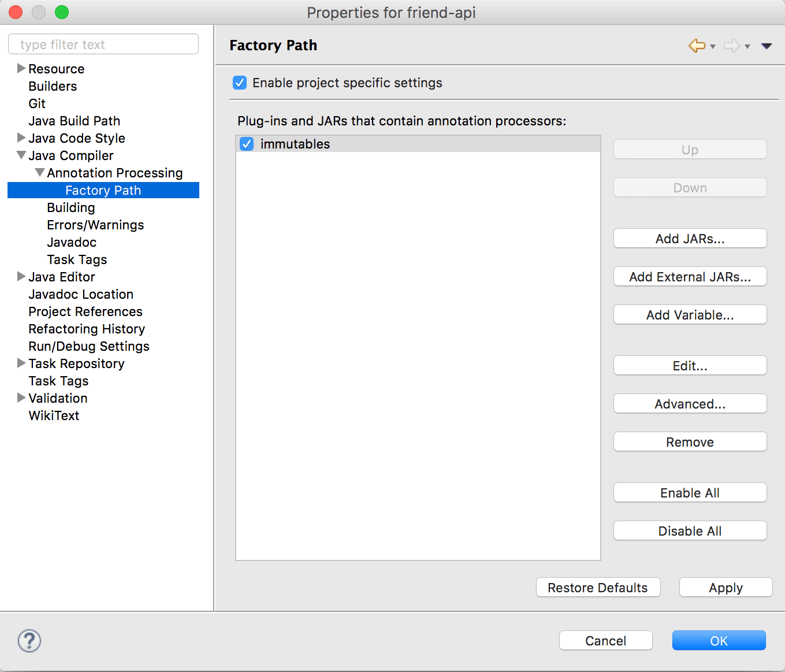Uncheck the immutables annotation processor

click(247, 144)
